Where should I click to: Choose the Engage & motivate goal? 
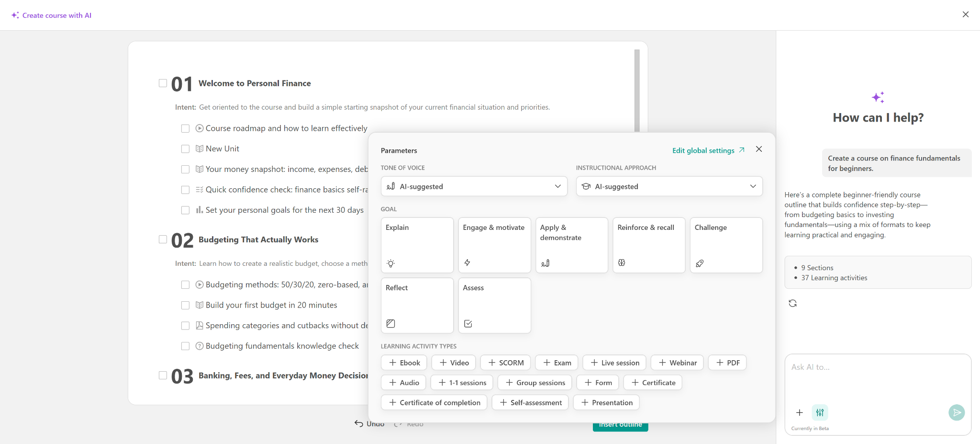[x=494, y=245]
